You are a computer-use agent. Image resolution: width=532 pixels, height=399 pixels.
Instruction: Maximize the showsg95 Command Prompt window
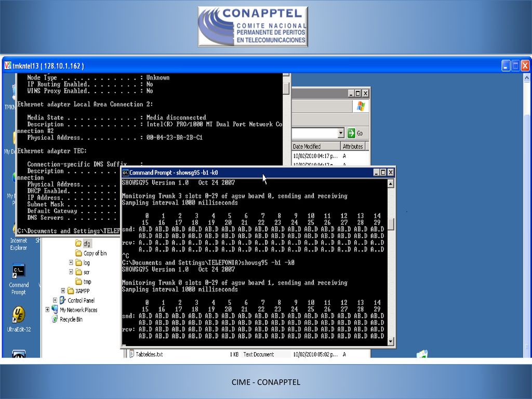pyautogui.click(x=383, y=172)
